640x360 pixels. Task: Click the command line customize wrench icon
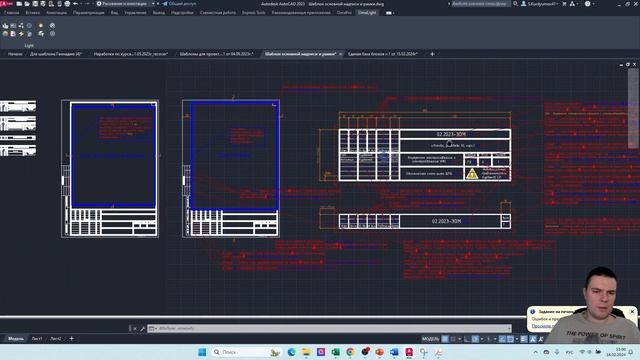pos(142,329)
